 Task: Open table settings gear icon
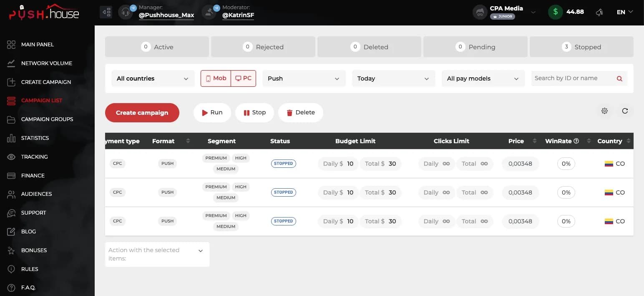pyautogui.click(x=604, y=111)
